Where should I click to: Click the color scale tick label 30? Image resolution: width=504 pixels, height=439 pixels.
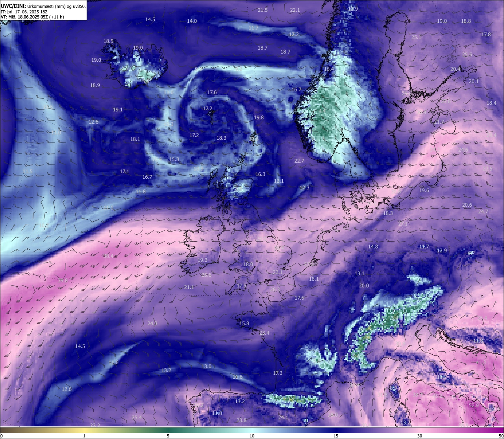(x=420, y=436)
